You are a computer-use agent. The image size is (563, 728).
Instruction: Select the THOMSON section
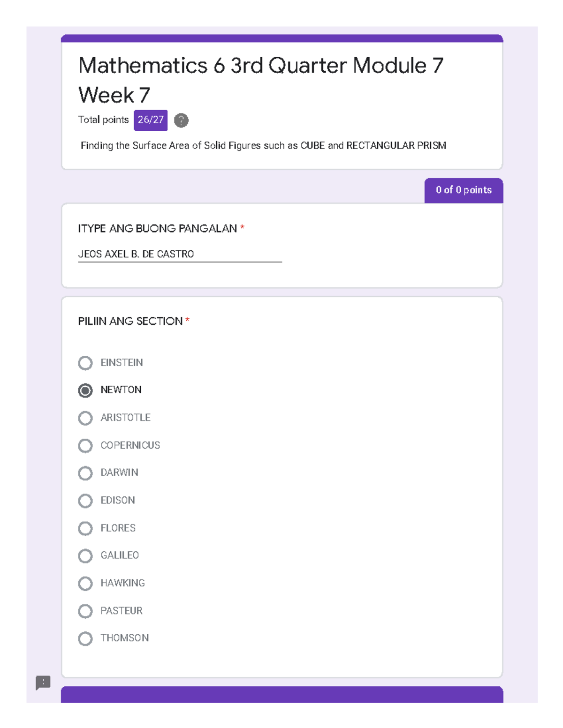coord(85,638)
